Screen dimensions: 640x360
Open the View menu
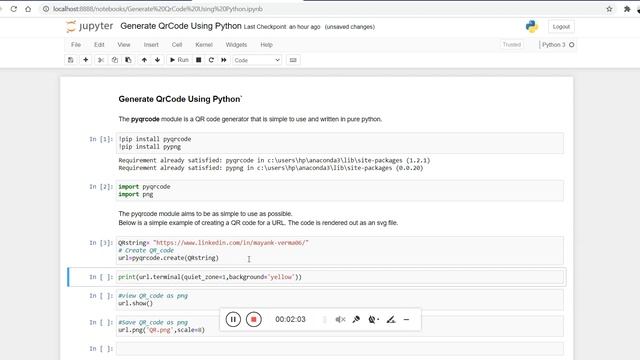tap(124, 45)
